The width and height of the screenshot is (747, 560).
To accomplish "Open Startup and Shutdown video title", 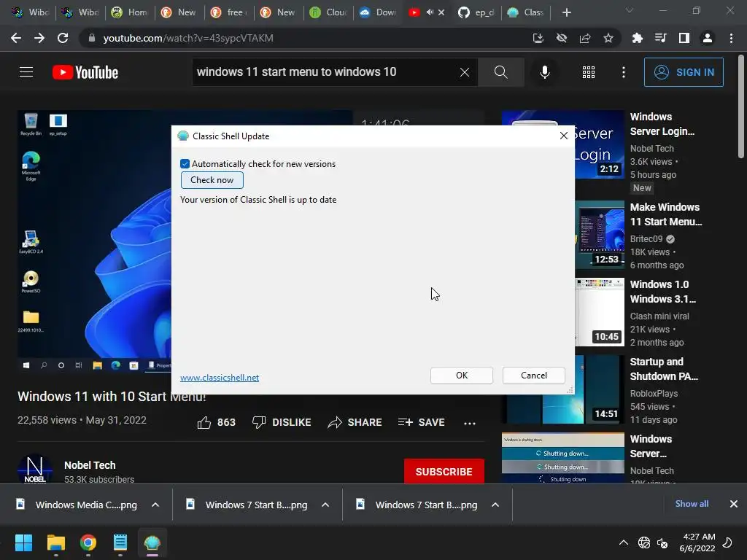I will 664,369.
